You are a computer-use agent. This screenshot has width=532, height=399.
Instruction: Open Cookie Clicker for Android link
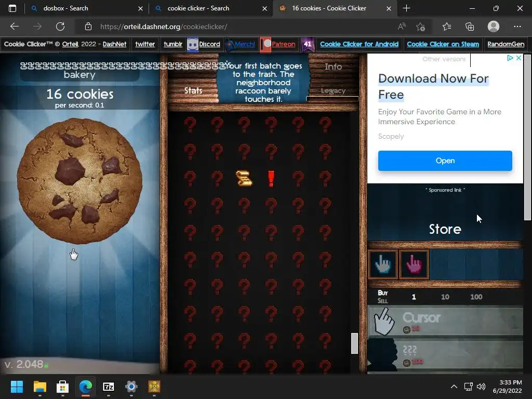coord(359,44)
